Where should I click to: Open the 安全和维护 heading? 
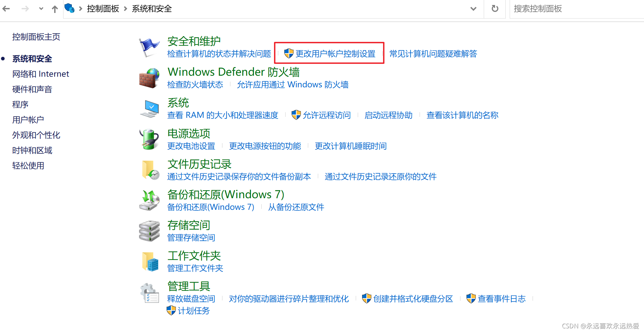[194, 41]
